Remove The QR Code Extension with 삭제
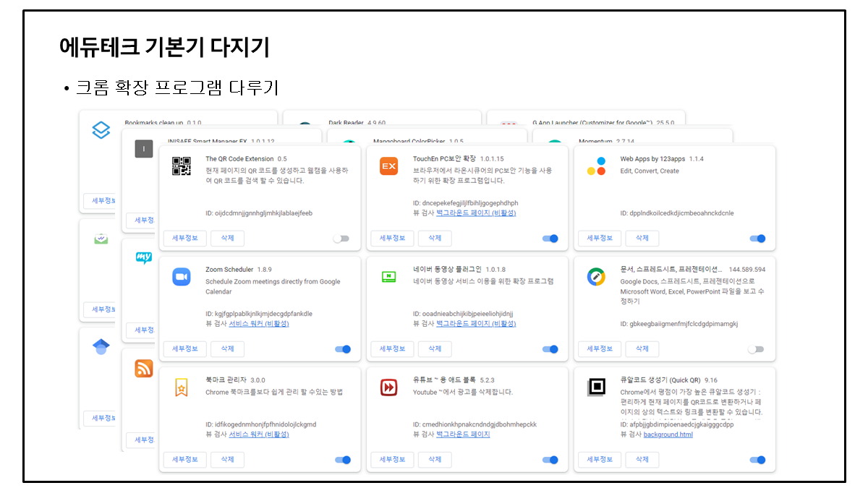Viewport: 868px width, 488px height. click(227, 238)
